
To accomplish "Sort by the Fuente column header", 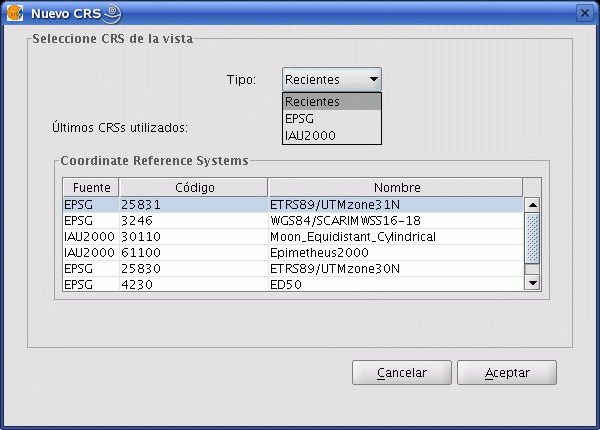I will 91,187.
